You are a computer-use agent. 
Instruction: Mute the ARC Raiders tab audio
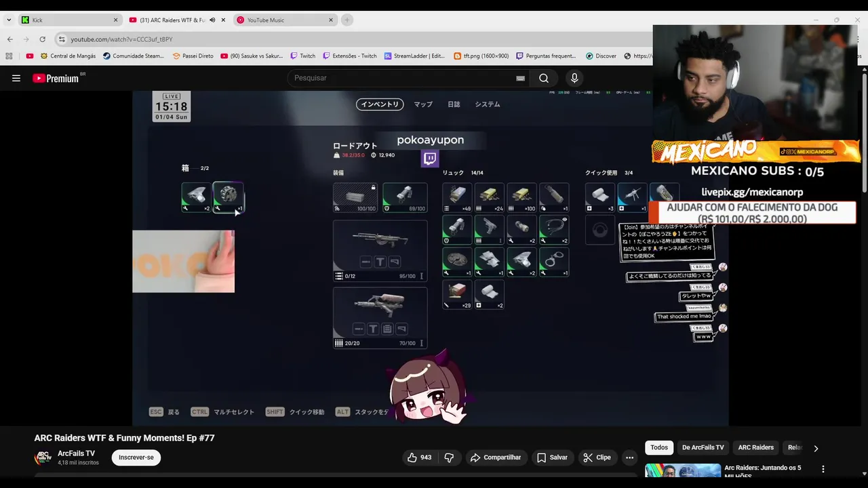click(212, 20)
